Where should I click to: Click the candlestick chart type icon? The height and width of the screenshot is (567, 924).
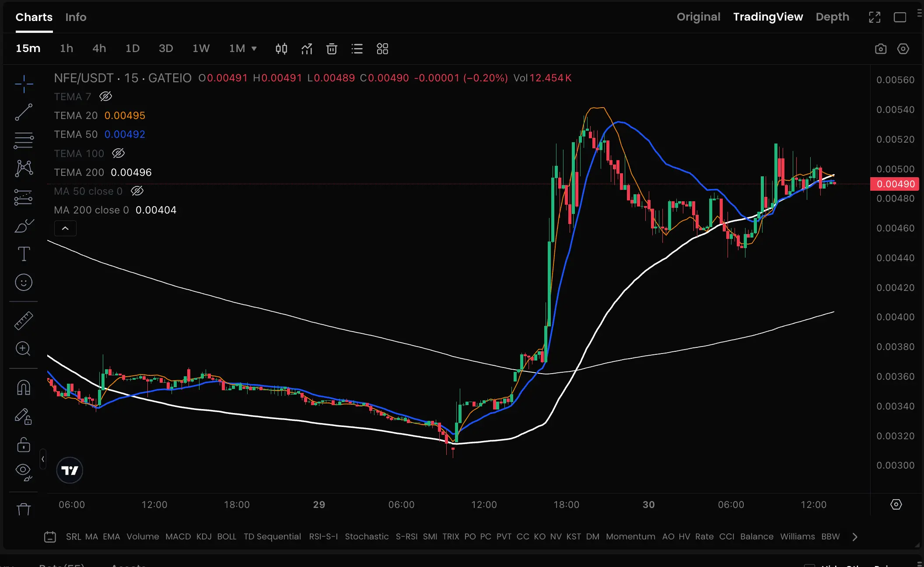281,49
